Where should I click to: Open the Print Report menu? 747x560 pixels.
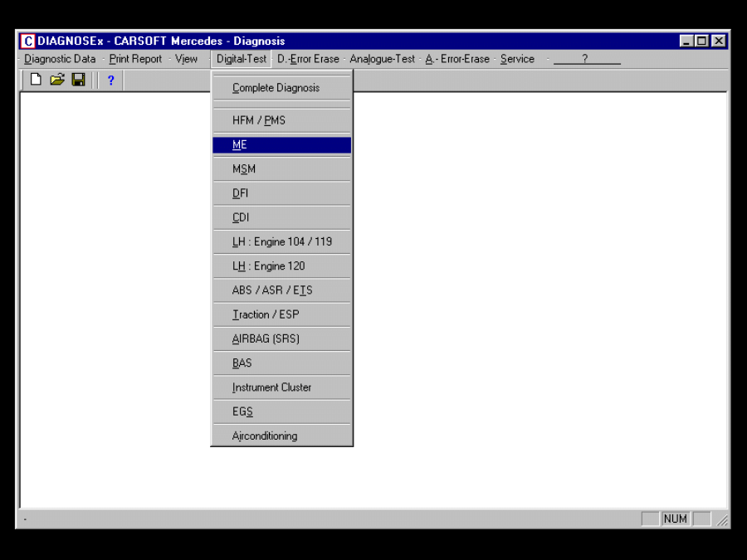135,59
